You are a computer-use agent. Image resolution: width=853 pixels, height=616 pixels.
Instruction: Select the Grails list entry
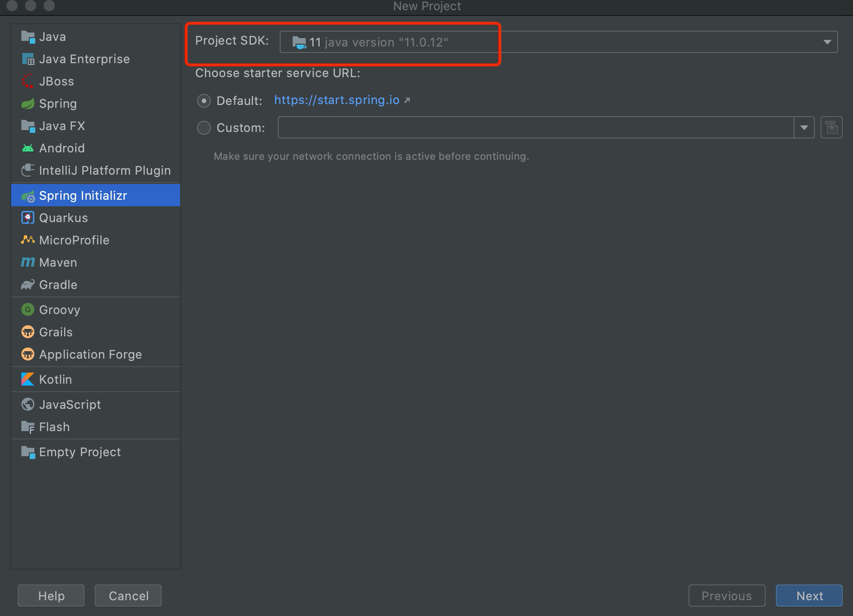coord(96,332)
